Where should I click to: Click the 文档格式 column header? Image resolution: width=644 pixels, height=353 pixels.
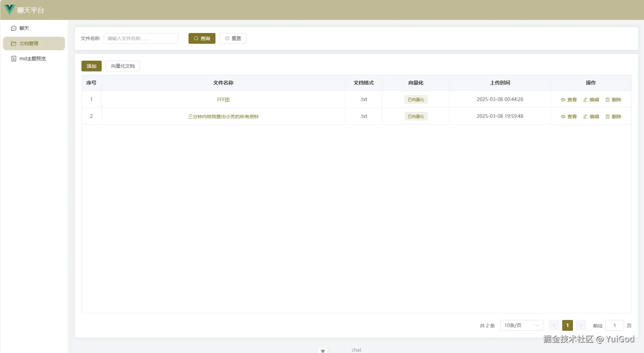[x=364, y=83]
